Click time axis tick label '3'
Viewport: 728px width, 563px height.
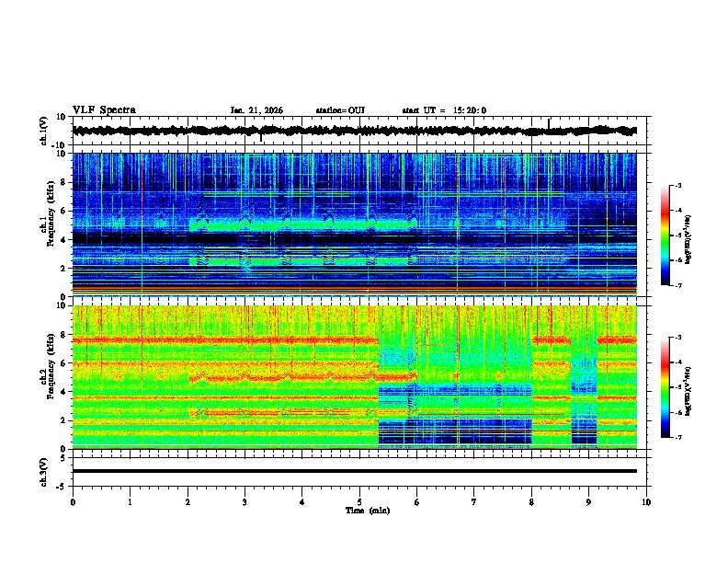(x=245, y=502)
